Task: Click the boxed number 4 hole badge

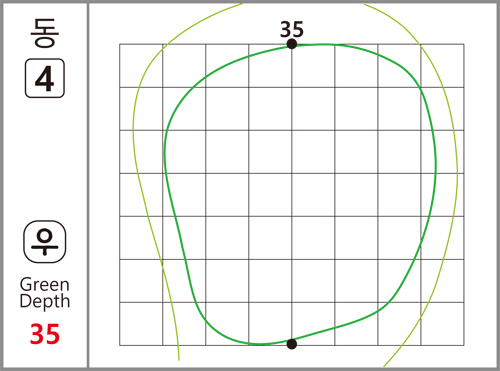Action: (45, 78)
